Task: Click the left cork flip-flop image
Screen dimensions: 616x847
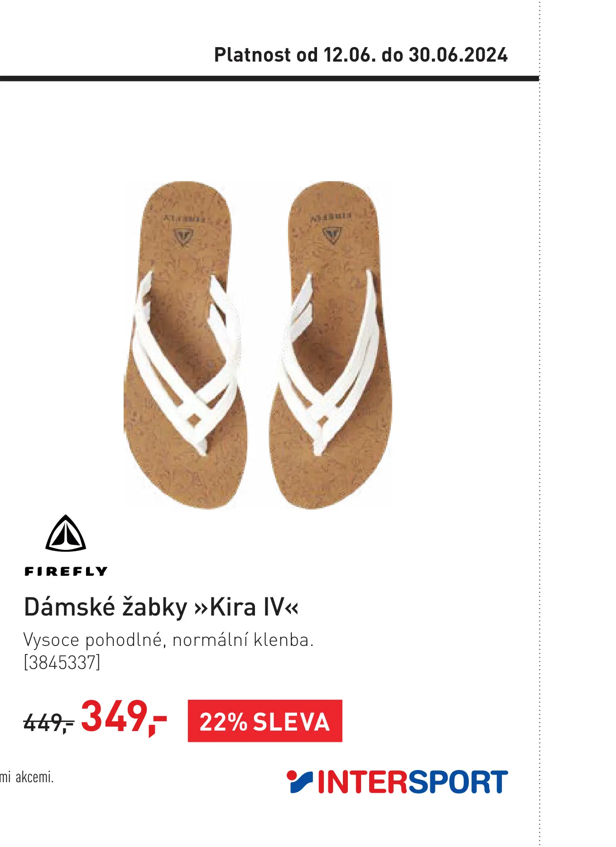Action: [x=185, y=345]
